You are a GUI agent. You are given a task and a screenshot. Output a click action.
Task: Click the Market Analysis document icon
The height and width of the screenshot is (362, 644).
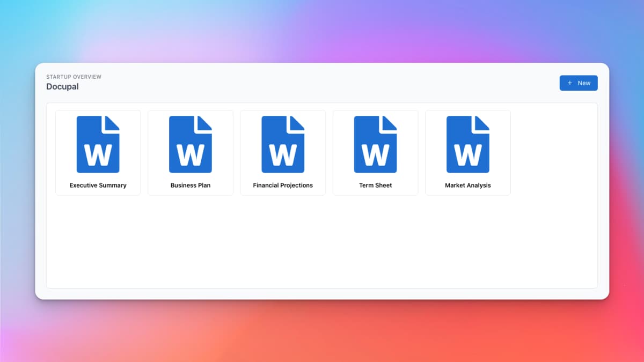pos(467,144)
